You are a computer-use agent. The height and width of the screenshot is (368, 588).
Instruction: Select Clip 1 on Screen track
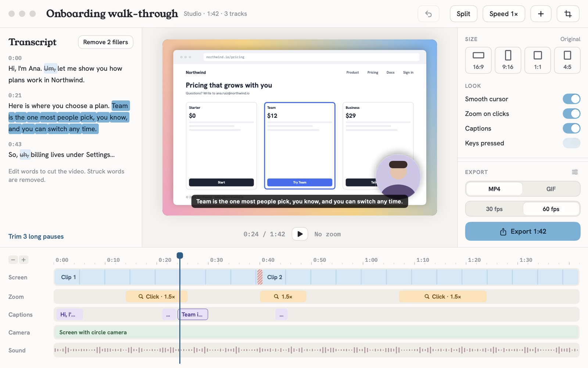(x=155, y=277)
